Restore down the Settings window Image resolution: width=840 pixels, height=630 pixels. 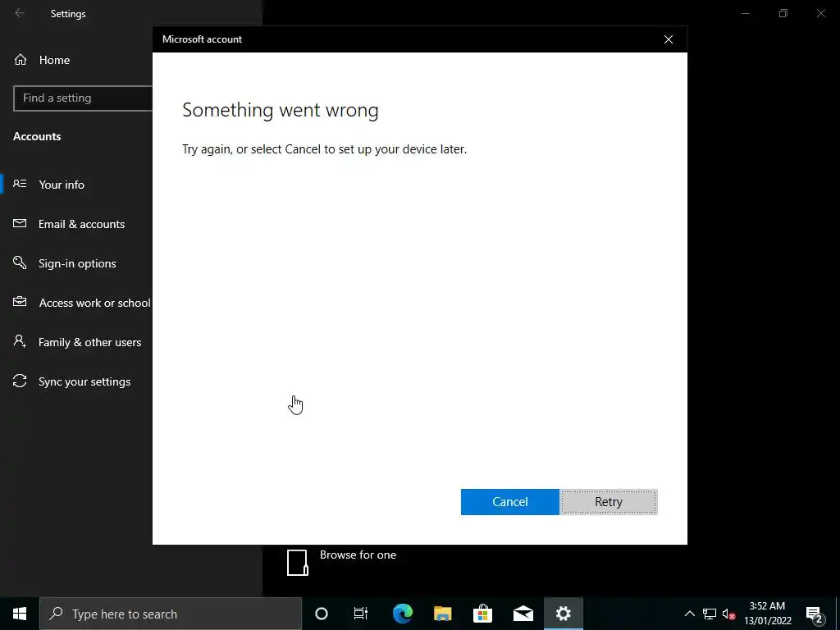(x=783, y=13)
